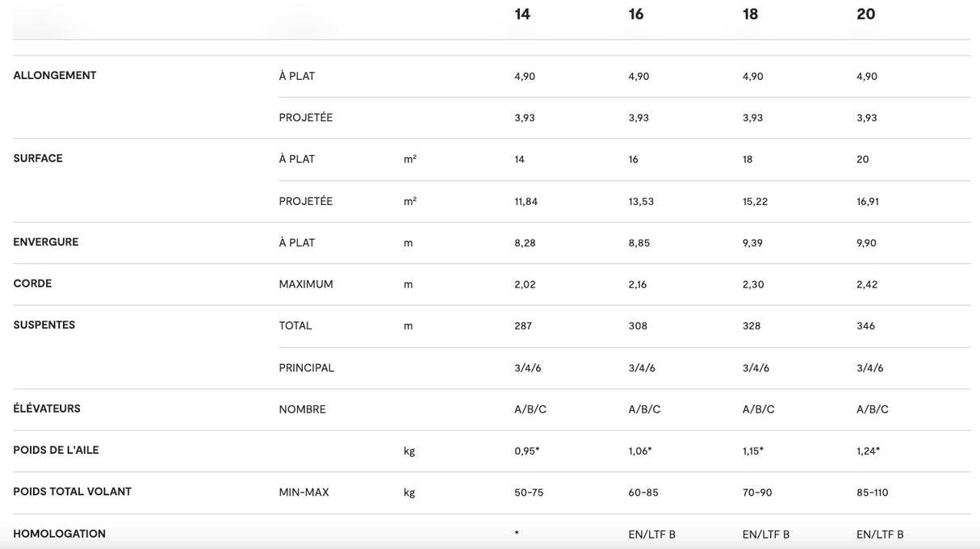Select the wing weight value 0,95*
The height and width of the screenshot is (549, 980).
pyautogui.click(x=526, y=451)
